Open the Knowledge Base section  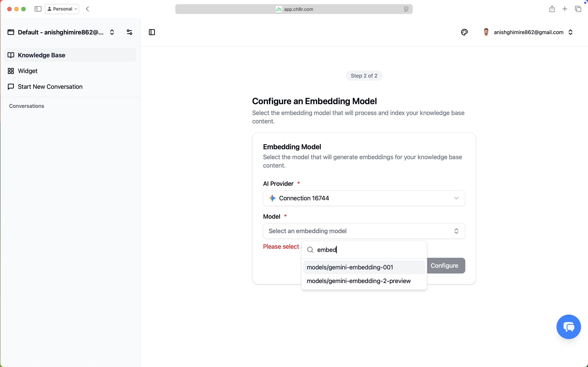[41, 55]
